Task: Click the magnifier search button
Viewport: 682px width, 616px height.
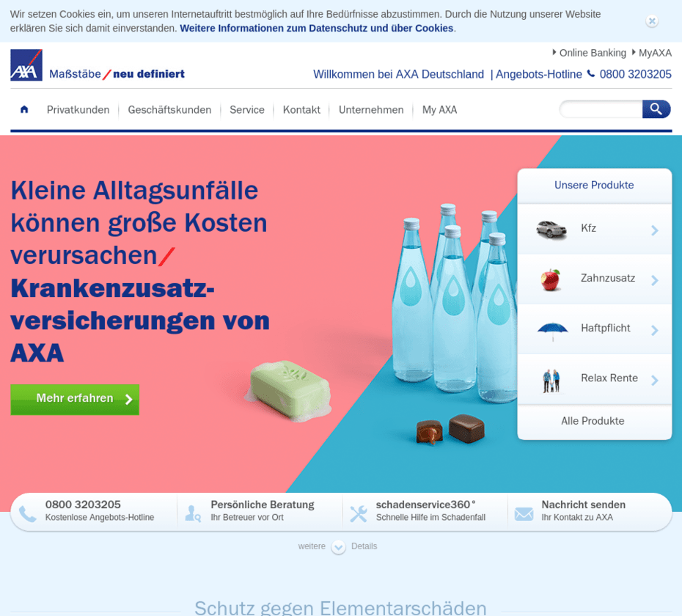Action: (x=656, y=109)
